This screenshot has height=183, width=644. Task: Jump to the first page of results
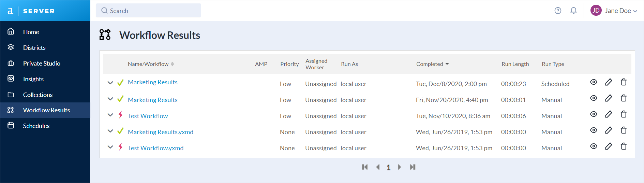click(x=365, y=167)
